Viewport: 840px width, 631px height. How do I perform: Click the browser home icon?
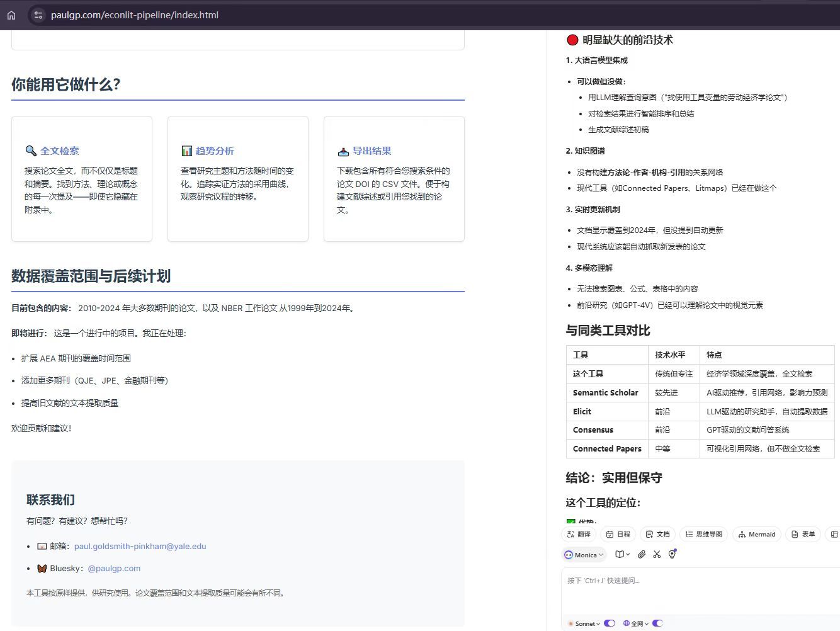(11, 15)
